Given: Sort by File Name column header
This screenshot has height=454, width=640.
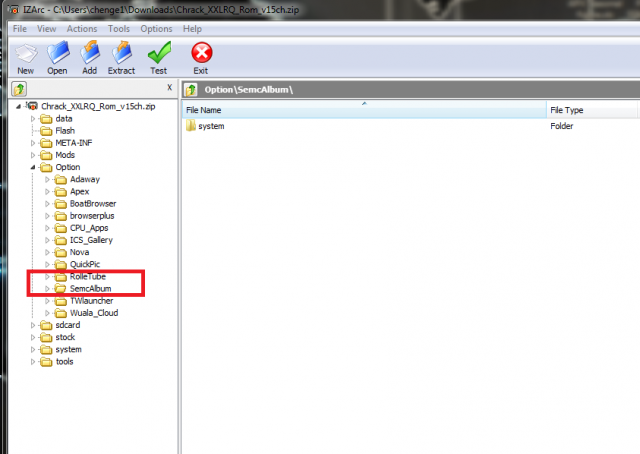Looking at the screenshot, I should [x=364, y=110].
